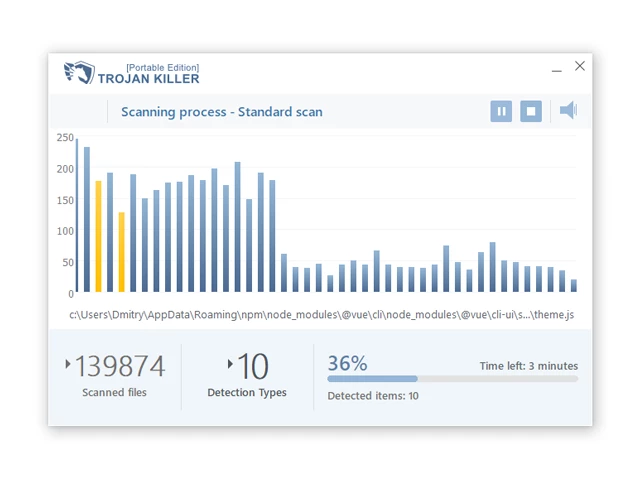Click the Time left: 3 minutes label
The image size is (640, 480).
click(528, 366)
